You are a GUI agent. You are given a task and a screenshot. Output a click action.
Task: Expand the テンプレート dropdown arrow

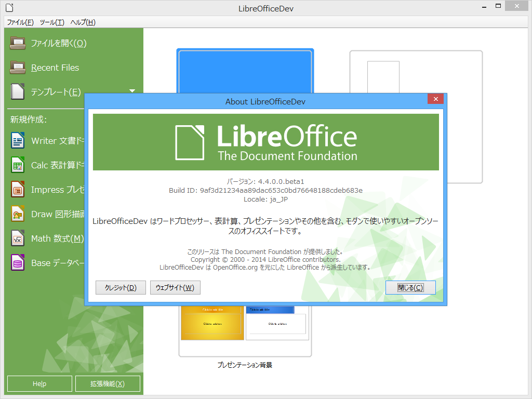(x=132, y=91)
